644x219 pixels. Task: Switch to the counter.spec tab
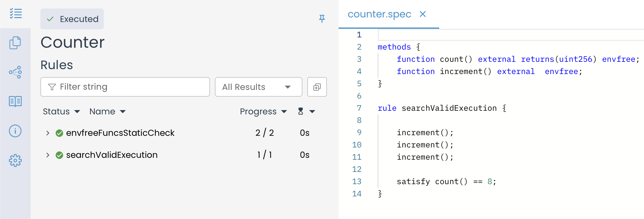pos(379,14)
